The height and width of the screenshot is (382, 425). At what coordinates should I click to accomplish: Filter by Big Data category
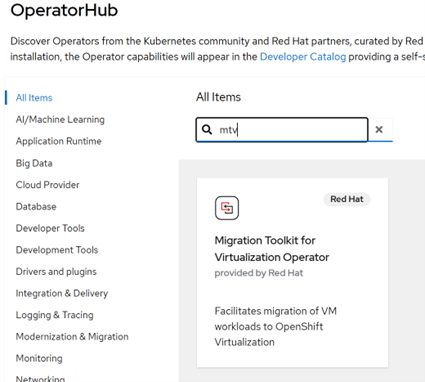point(34,163)
